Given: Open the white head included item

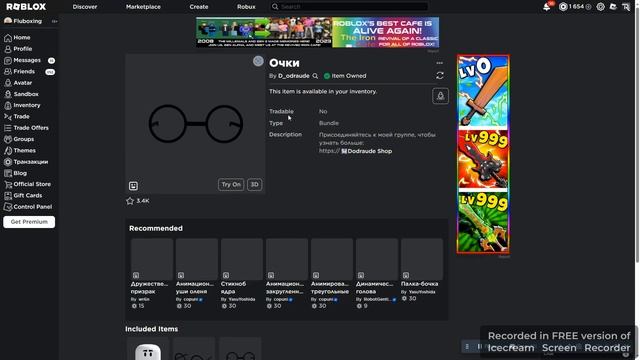Looking at the screenshot, I should tap(148, 349).
